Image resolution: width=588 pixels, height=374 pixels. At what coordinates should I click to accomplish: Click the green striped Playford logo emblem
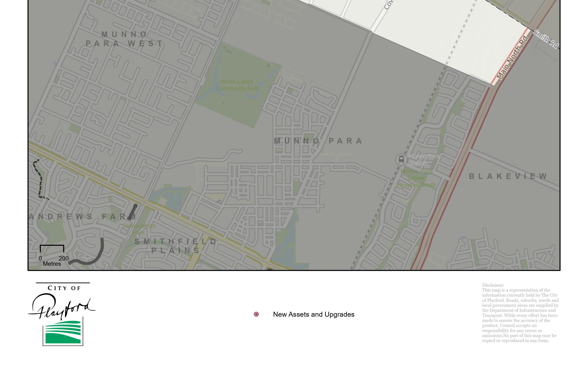[63, 332]
